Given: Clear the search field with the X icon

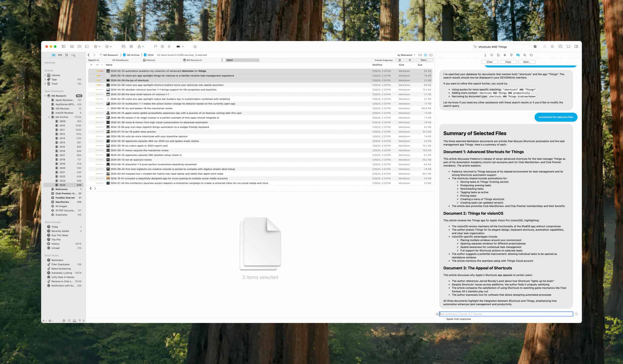Looking at the screenshot, I should coord(535,46).
